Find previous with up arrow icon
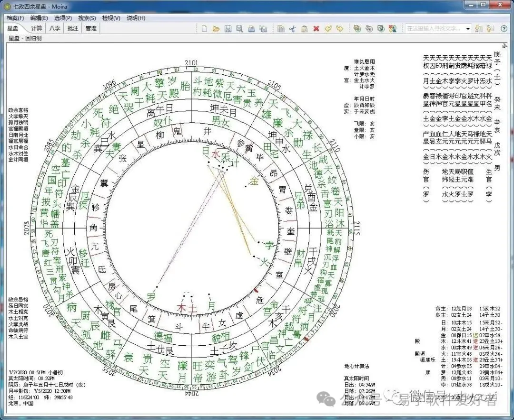This screenshot has width=514, height=420. pyautogui.click(x=490, y=29)
